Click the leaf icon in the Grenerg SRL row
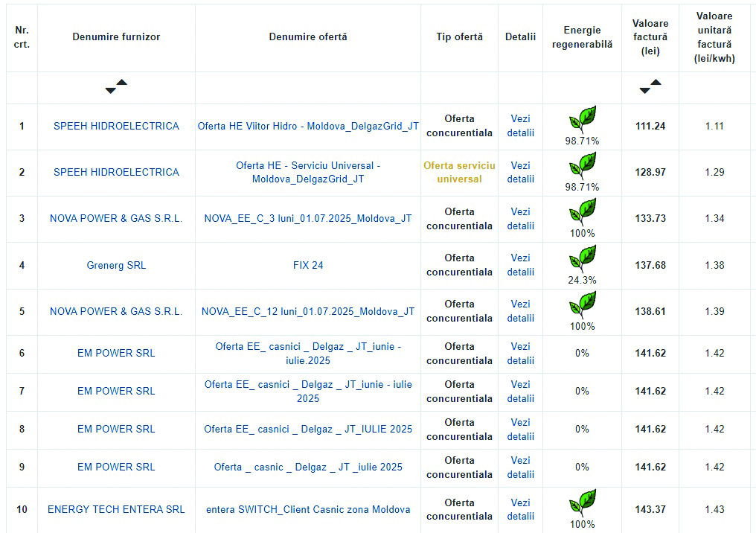The width and height of the screenshot is (756, 533). click(x=583, y=258)
